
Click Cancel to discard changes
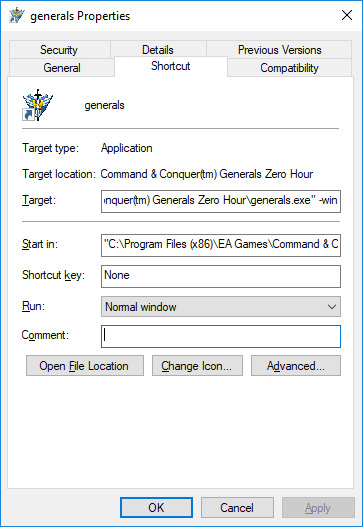237,508
